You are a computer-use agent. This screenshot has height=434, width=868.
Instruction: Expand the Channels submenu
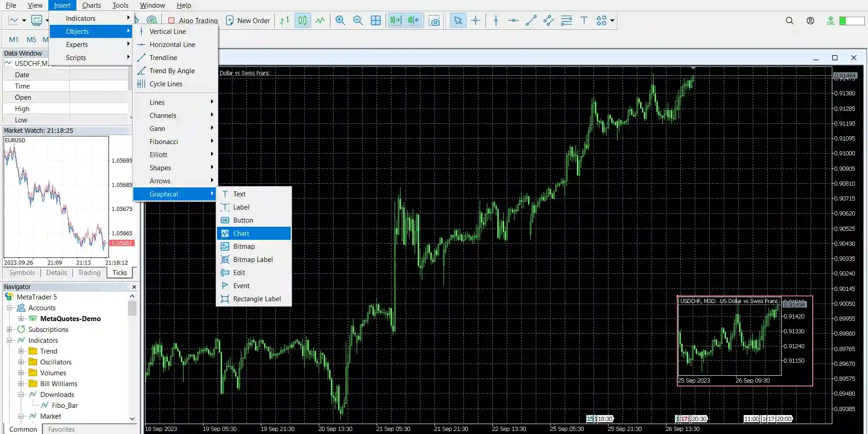point(175,116)
